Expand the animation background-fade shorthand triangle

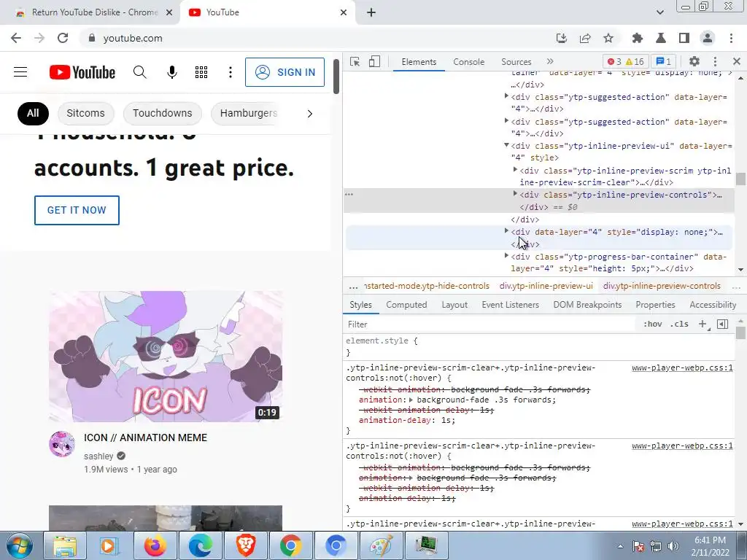[411, 400]
